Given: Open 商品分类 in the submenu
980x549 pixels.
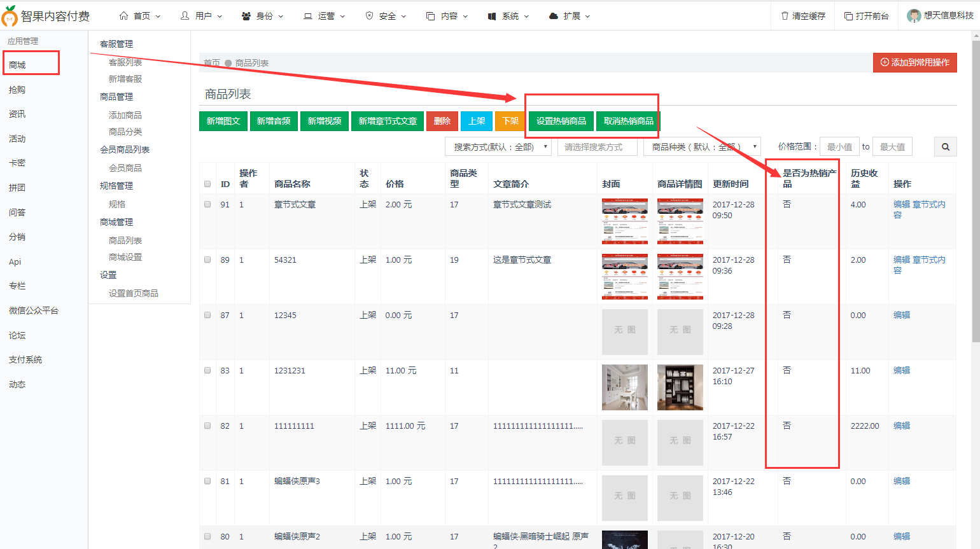Looking at the screenshot, I should click(x=125, y=132).
